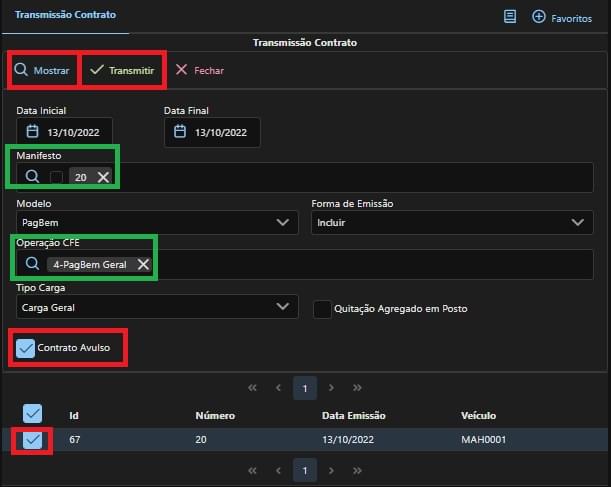The image size is (611, 487).
Task: Click the Favoritos plus icon
Action: click(539, 17)
